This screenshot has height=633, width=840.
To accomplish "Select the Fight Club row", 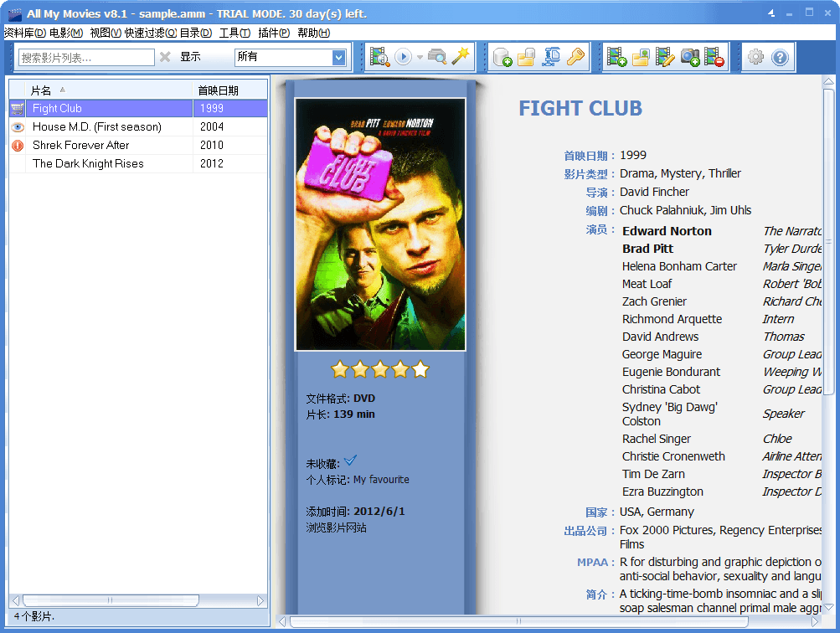I will point(138,108).
